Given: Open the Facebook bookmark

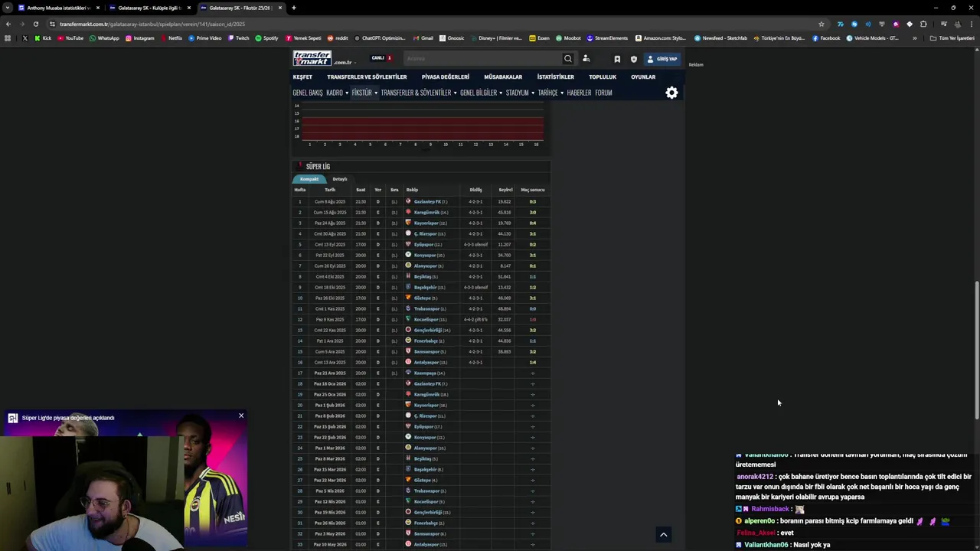Looking at the screenshot, I should (826, 37).
